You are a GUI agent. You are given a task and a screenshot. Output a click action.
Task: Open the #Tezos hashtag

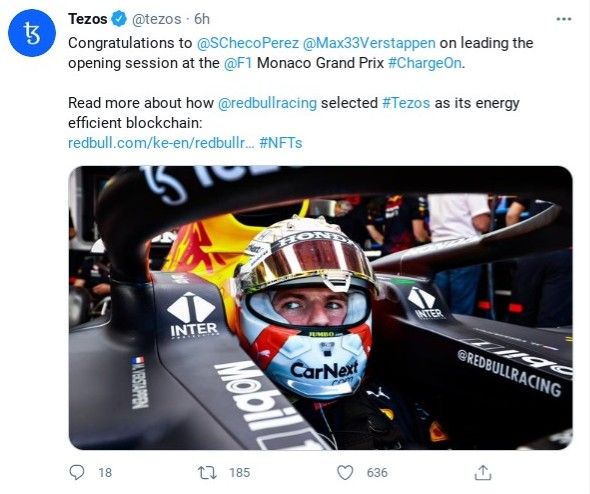tap(406, 103)
